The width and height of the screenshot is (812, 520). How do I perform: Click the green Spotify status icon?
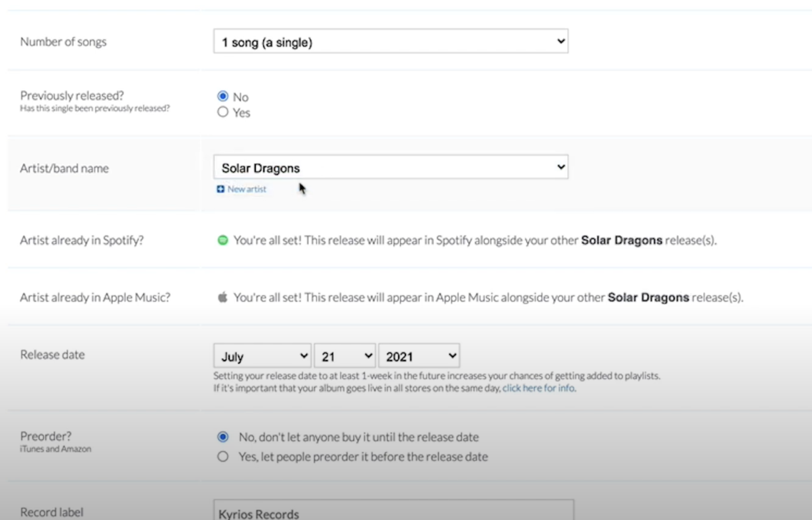pyautogui.click(x=223, y=240)
